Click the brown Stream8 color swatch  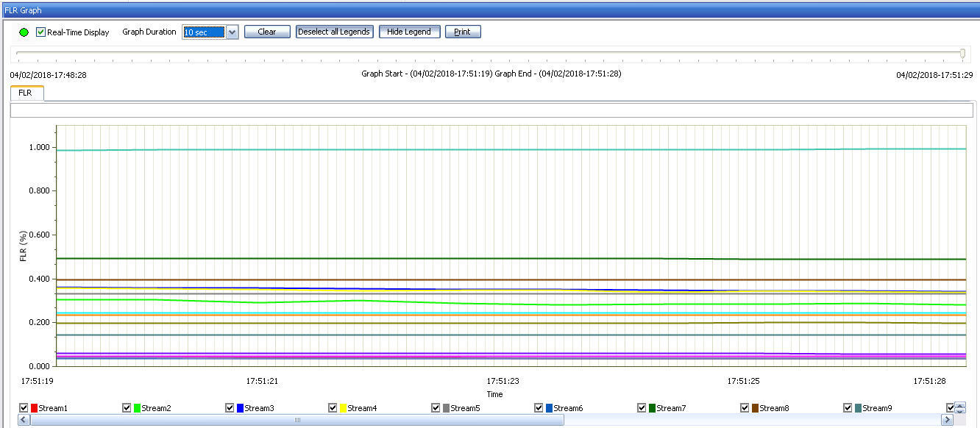756,408
